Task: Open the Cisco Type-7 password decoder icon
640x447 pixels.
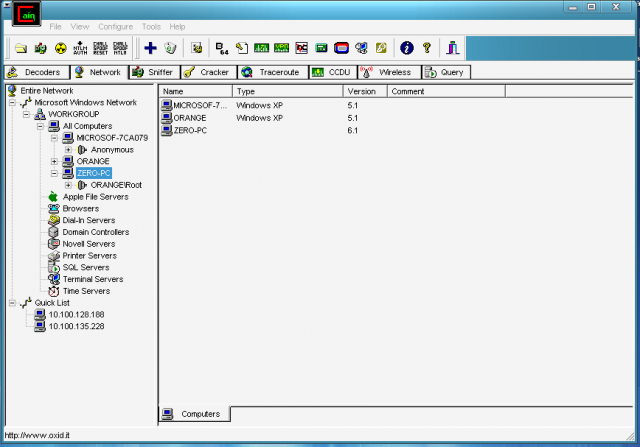Action: pyautogui.click(x=261, y=48)
